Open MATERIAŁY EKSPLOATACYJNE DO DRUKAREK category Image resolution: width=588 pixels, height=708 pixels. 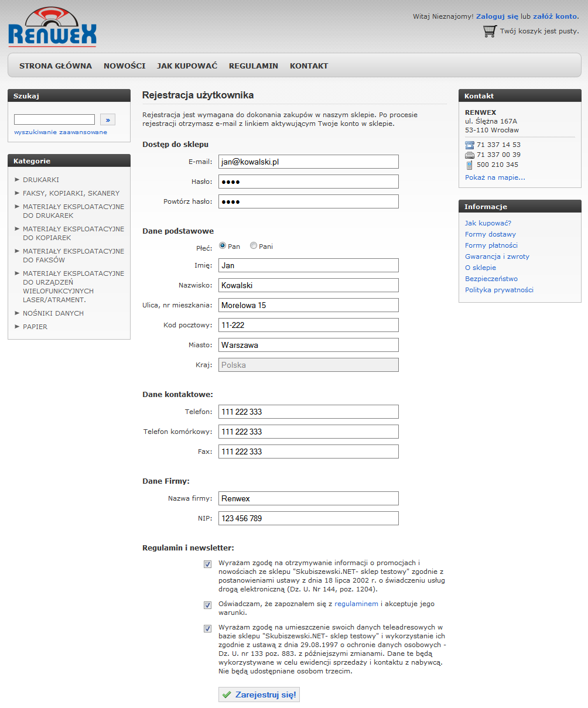(x=73, y=211)
